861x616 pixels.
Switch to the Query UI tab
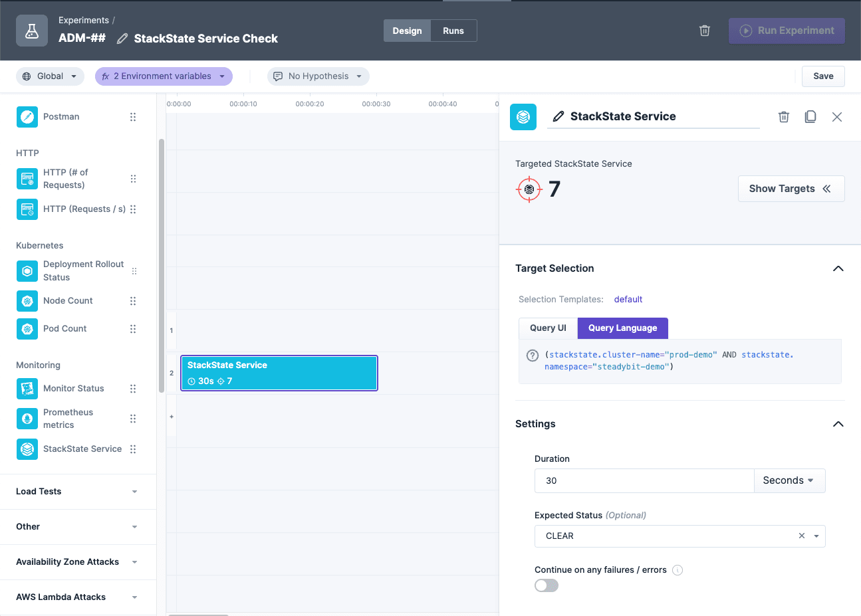(x=547, y=328)
